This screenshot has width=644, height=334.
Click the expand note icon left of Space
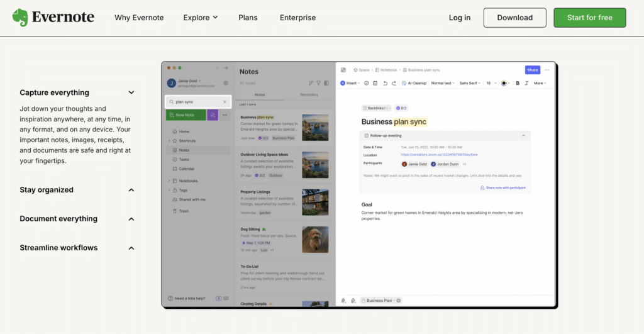coord(343,70)
